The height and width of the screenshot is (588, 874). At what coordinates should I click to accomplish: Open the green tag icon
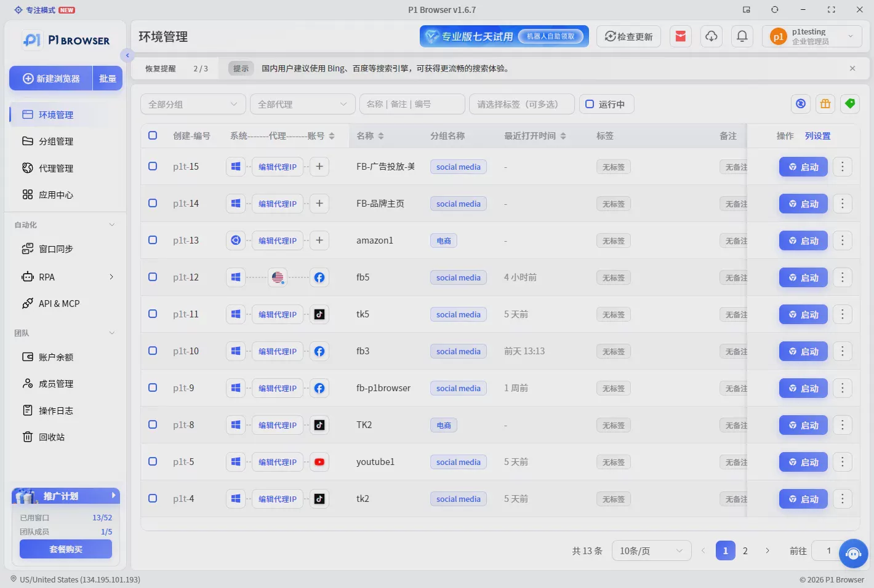coord(850,104)
